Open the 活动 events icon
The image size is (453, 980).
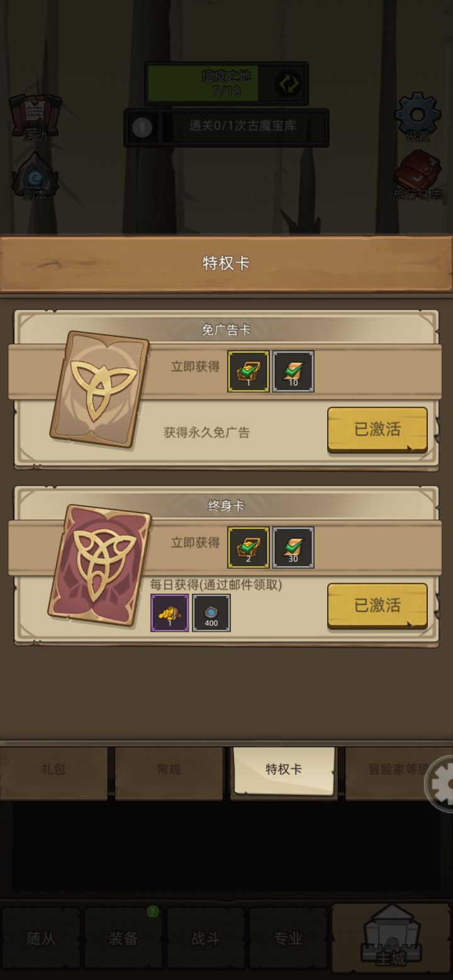point(35,118)
